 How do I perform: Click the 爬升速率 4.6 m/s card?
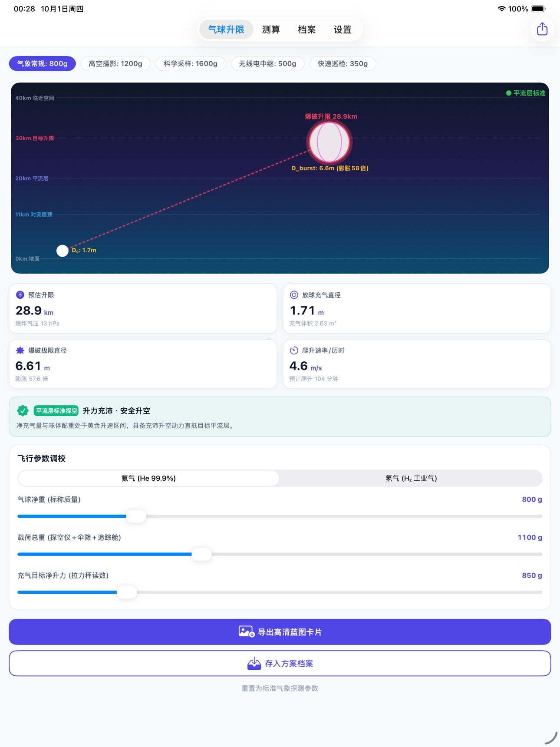417,364
